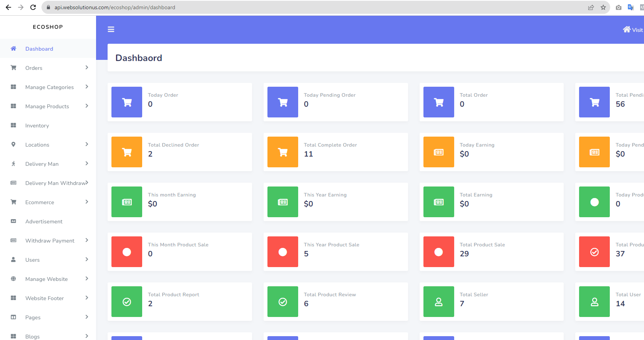Click the Total Product Report check icon
644x340 pixels.
coord(127,302)
